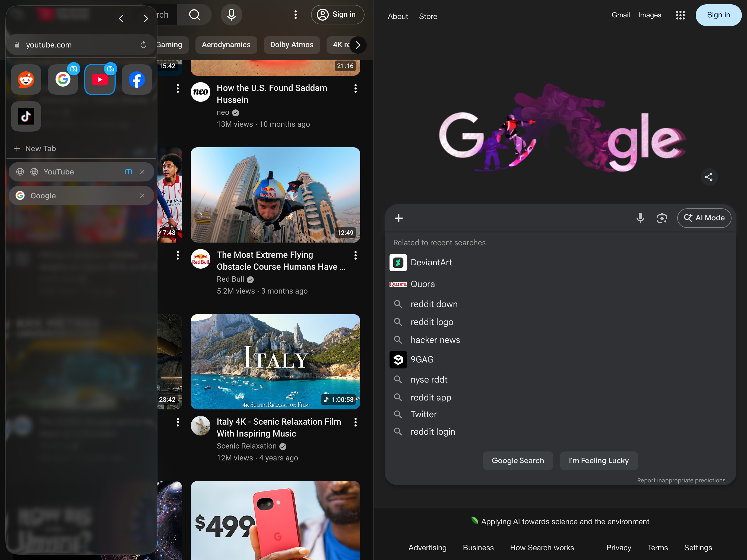Select AI Mode in the search bar
This screenshot has height=560, width=747.
[704, 218]
